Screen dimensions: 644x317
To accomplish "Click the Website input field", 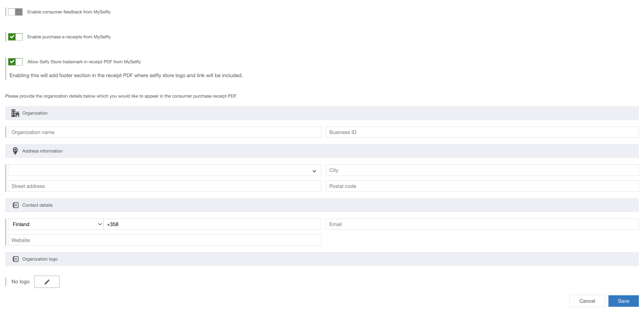I will pos(164,240).
